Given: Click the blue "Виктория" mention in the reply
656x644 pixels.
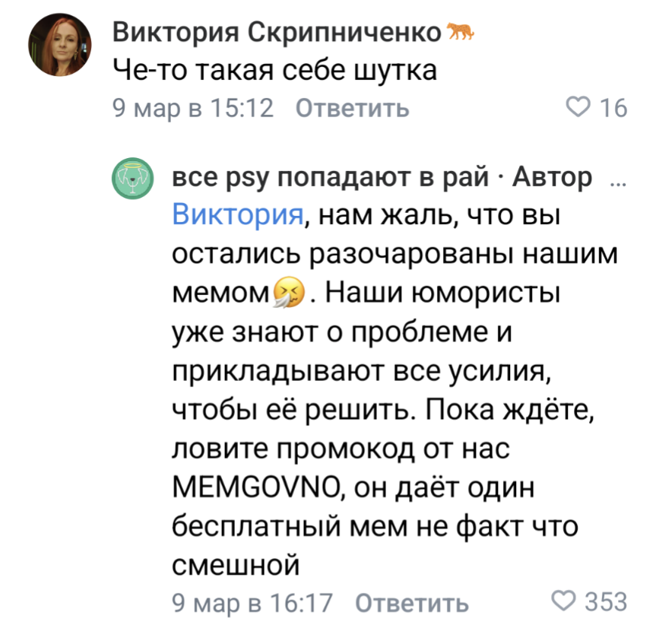Looking at the screenshot, I should pyautogui.click(x=239, y=215).
